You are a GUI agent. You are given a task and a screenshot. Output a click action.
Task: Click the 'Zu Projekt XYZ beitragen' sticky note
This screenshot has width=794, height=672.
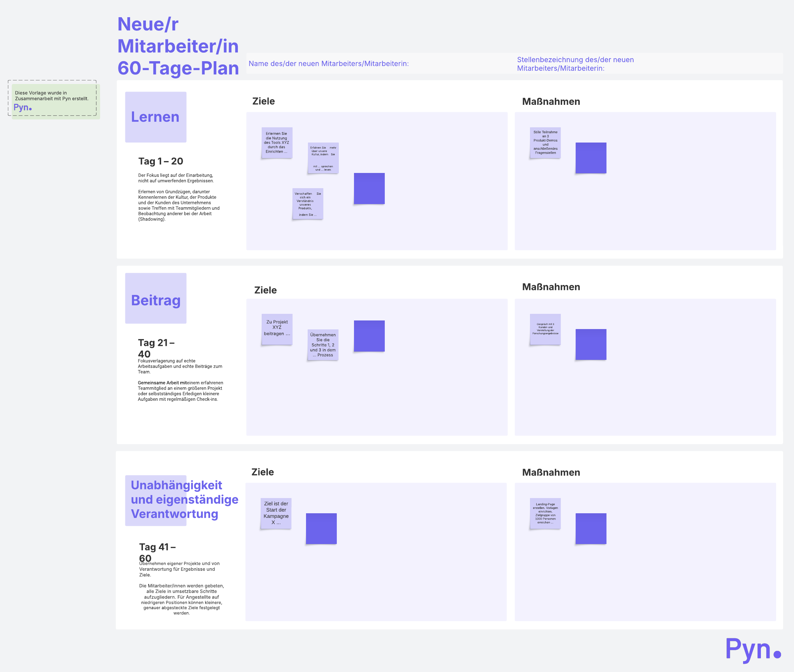click(x=277, y=329)
